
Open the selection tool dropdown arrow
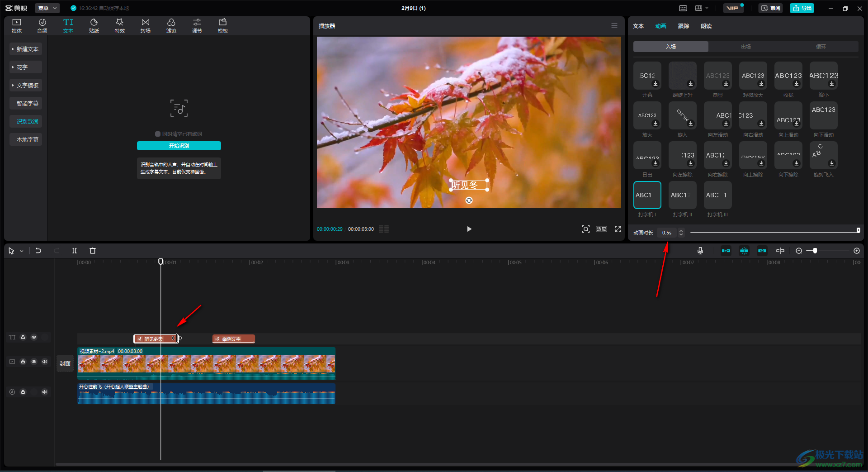pyautogui.click(x=21, y=251)
